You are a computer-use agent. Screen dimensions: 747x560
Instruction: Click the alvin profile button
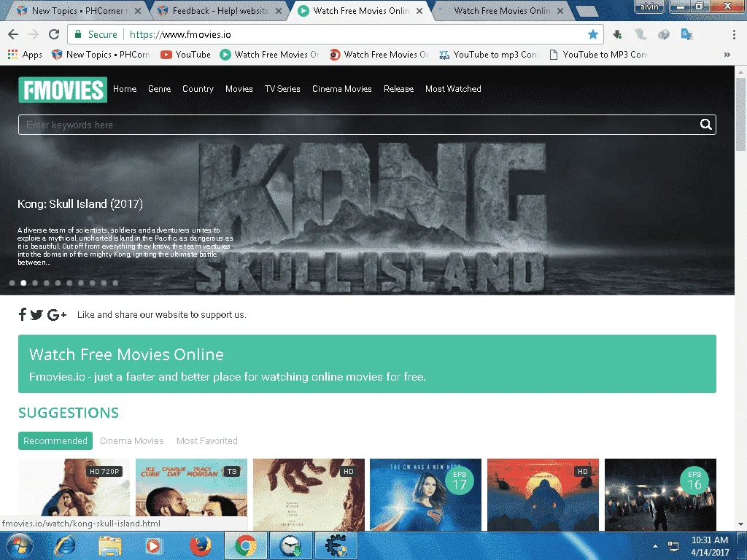[649, 6]
